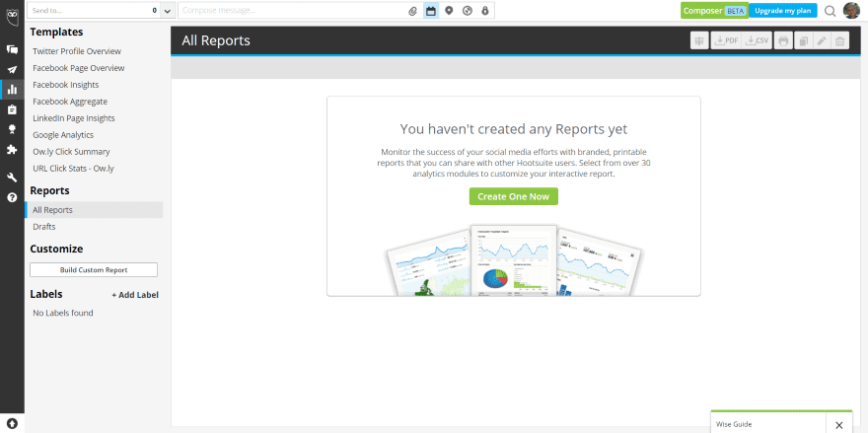Select Twitter Profile Overview template
Screen dimensions: 868x433
(77, 51)
